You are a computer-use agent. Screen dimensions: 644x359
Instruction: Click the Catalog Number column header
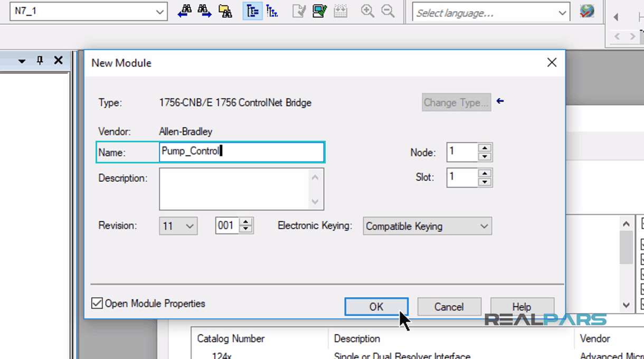231,338
